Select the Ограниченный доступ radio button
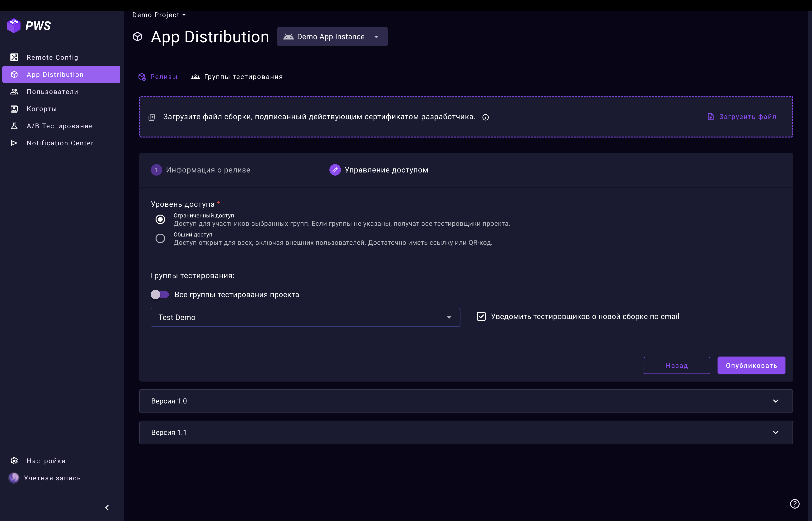812x521 pixels. (x=160, y=219)
